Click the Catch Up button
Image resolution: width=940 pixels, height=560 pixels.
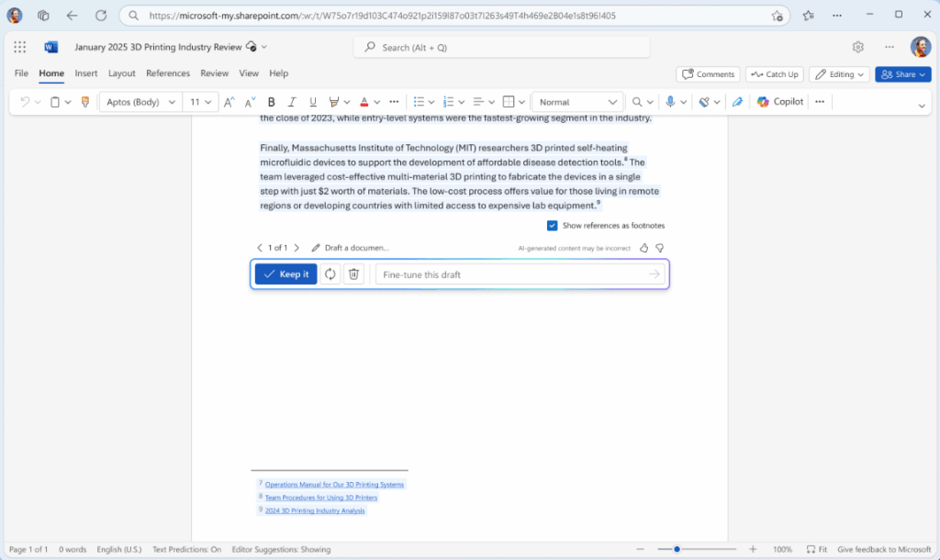775,74
